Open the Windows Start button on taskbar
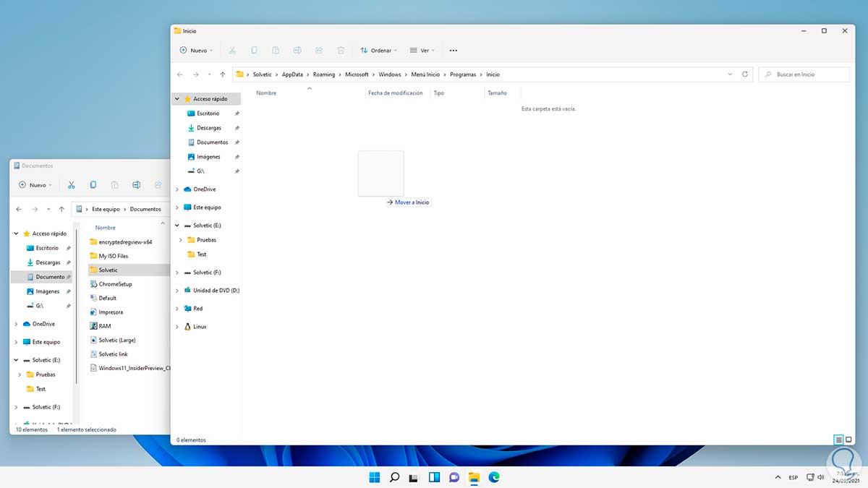Viewport: 868px width, 488px height. (x=374, y=477)
